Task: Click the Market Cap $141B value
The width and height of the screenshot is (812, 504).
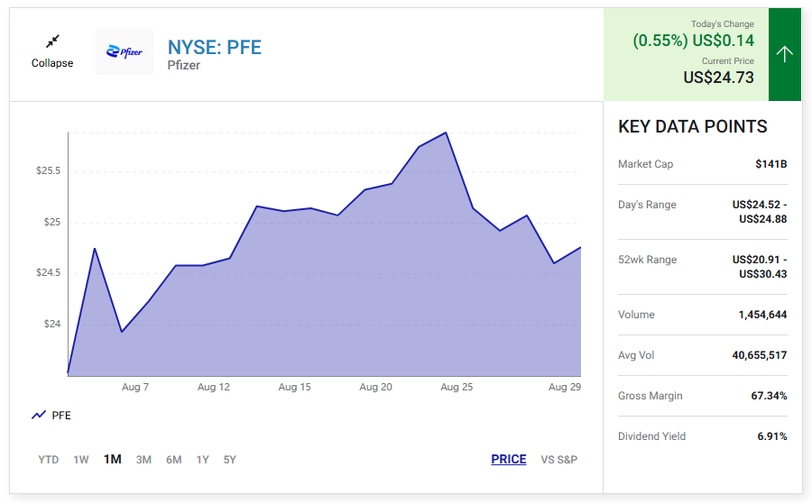Action: point(770,164)
